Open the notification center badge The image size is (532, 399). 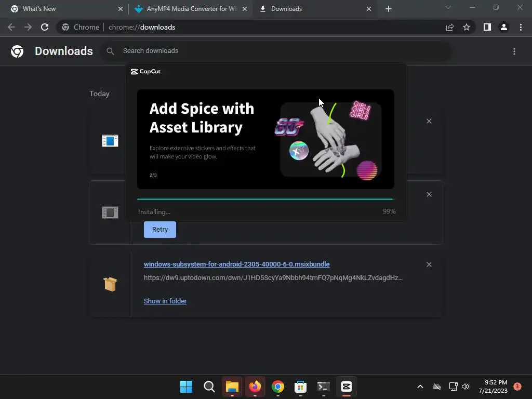[517, 386]
